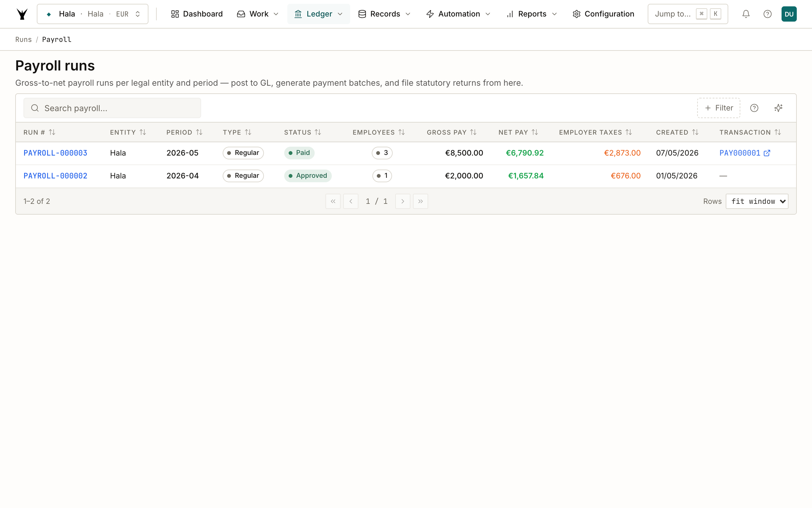Click gross pay €8,500.00

click(464, 153)
